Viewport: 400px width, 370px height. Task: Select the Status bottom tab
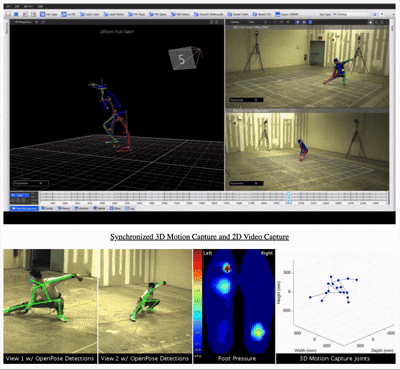pos(116,208)
